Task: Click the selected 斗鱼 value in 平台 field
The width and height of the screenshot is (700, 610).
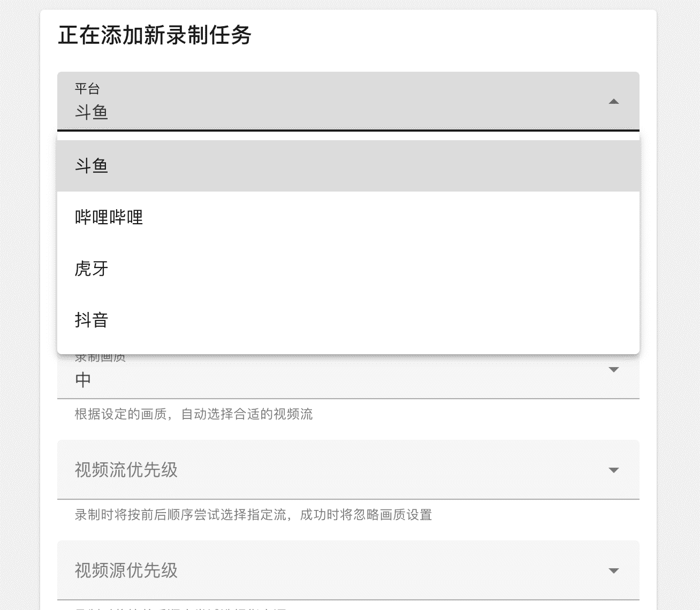Action: [x=92, y=112]
